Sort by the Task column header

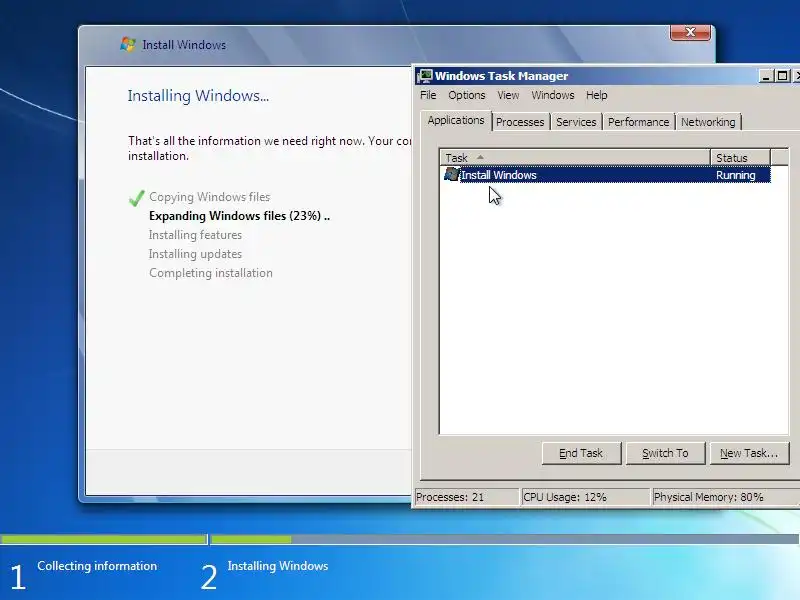click(x=575, y=158)
